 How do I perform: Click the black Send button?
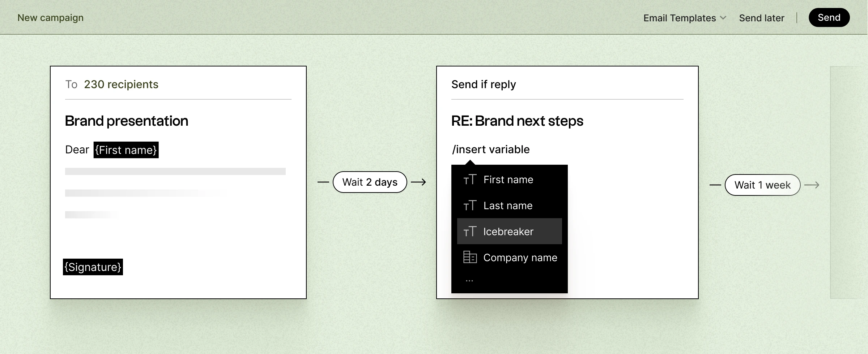(x=829, y=17)
